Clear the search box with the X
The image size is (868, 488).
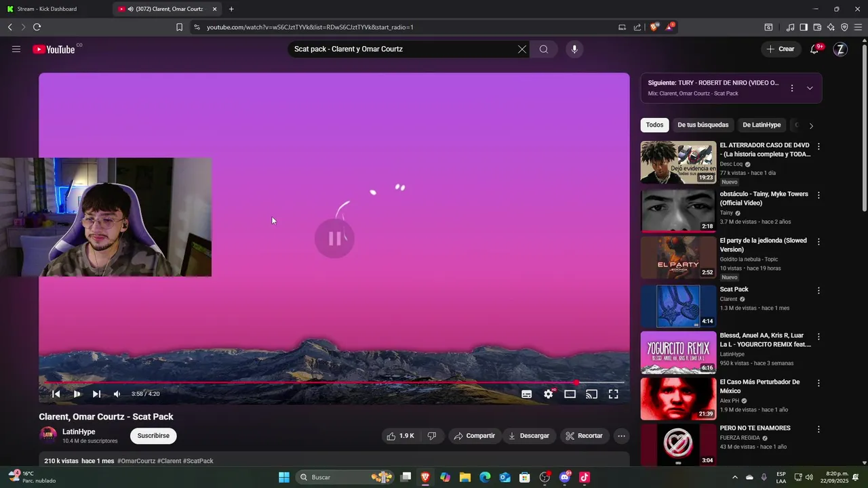[522, 49]
